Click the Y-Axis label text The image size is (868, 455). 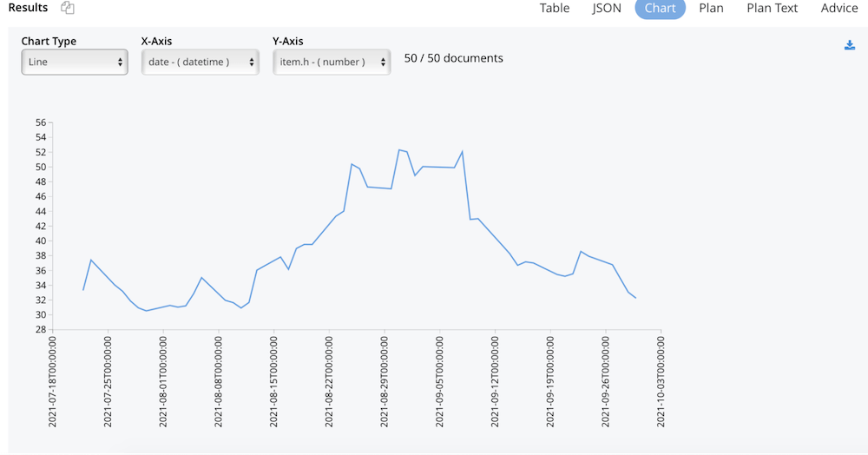click(287, 41)
